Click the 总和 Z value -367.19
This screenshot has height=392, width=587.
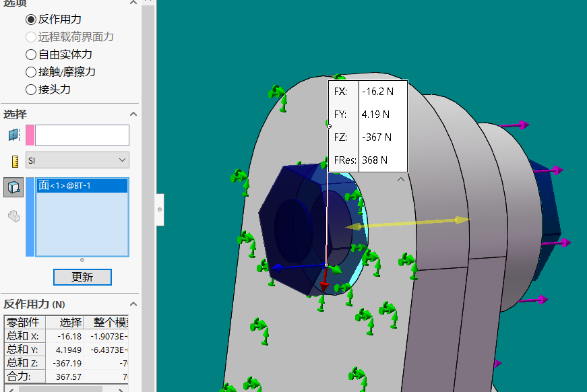67,363
